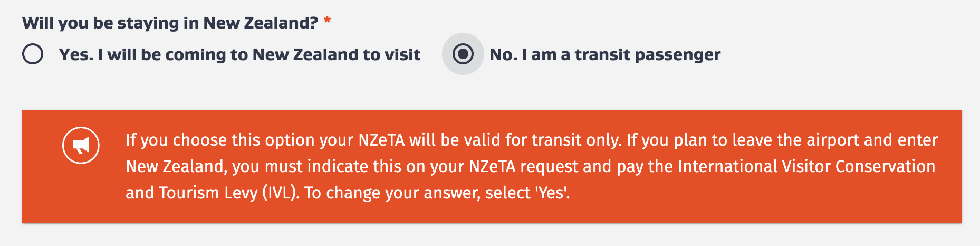Click 'New Zealand to visit' in the Yes option
980x246 pixels.
click(x=336, y=54)
